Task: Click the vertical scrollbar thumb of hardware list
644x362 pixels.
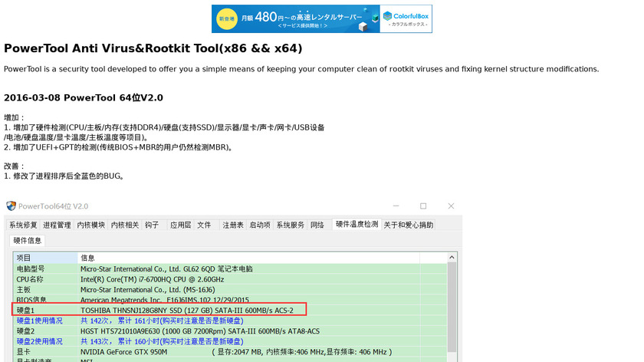Action: click(452, 307)
